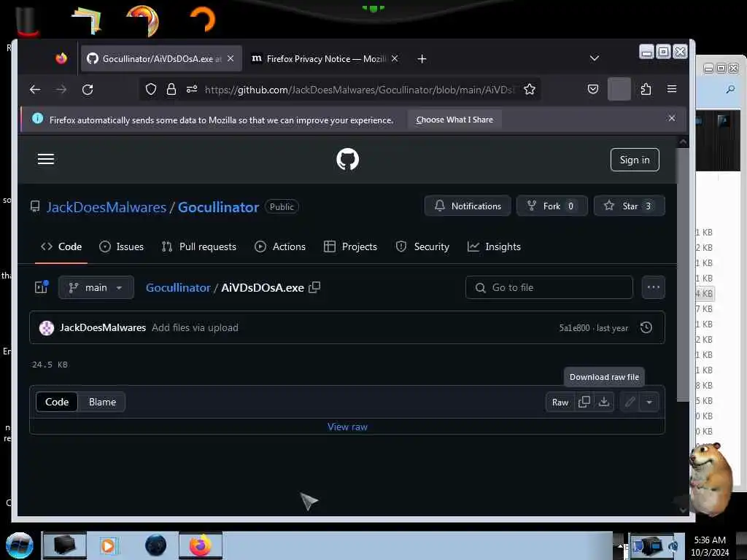Open the JackDoesMalwares profile link
This screenshot has height=560, width=747.
[x=107, y=207]
